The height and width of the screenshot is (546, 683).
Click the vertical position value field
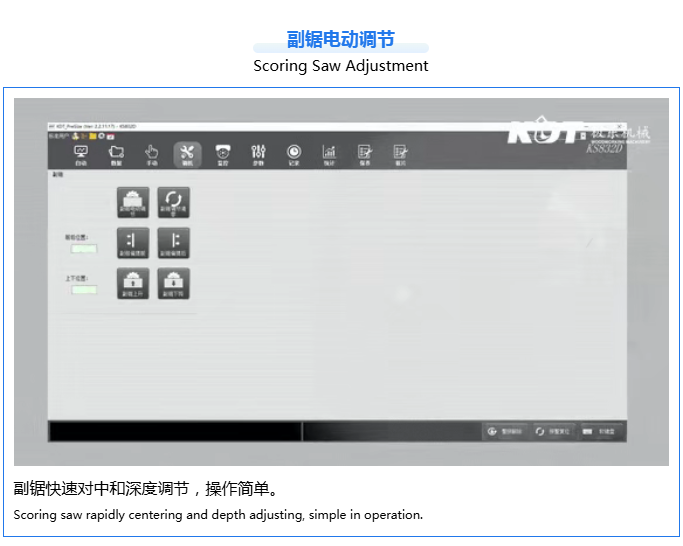tap(84, 289)
